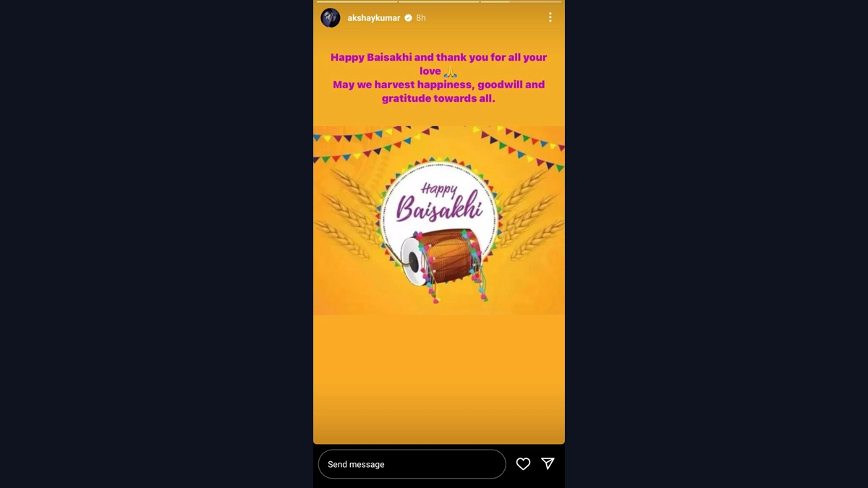
Task: Share the story using the paper plane icon
Action: [548, 464]
